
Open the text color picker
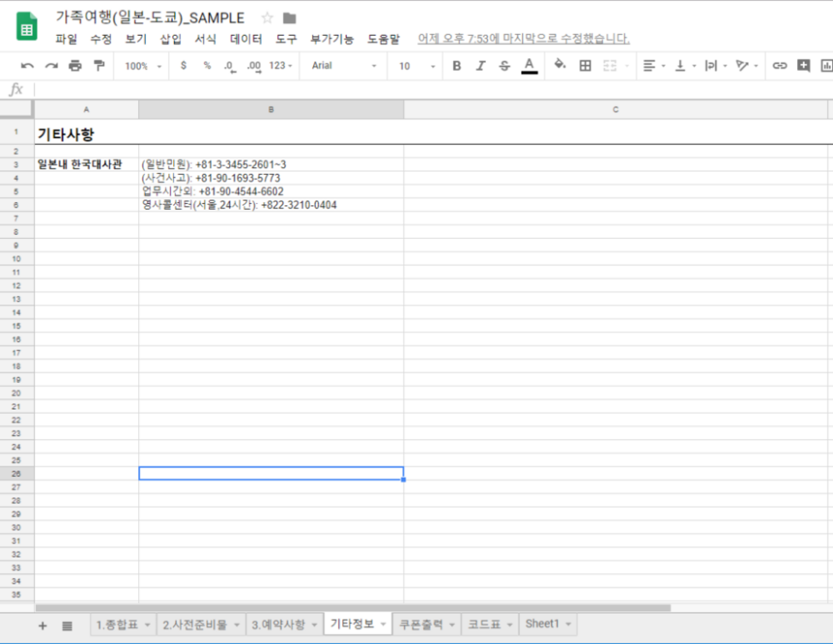click(529, 66)
